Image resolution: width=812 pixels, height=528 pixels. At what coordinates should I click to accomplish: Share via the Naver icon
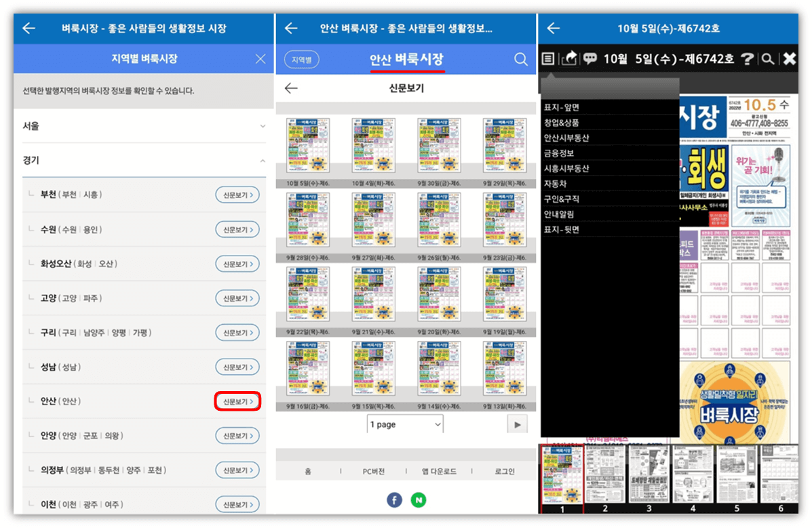click(x=419, y=500)
